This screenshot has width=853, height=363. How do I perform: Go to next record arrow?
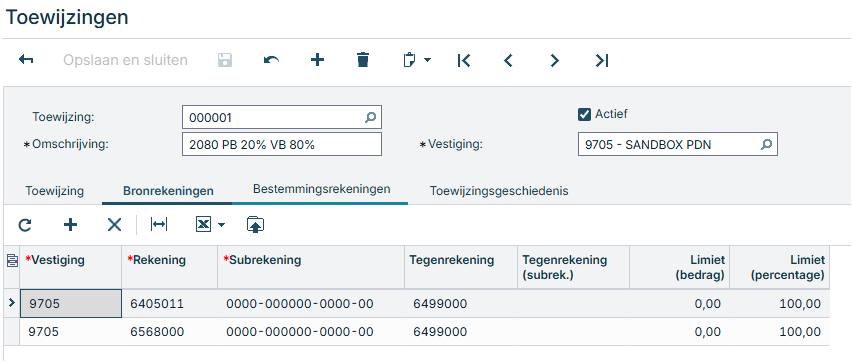pyautogui.click(x=554, y=60)
